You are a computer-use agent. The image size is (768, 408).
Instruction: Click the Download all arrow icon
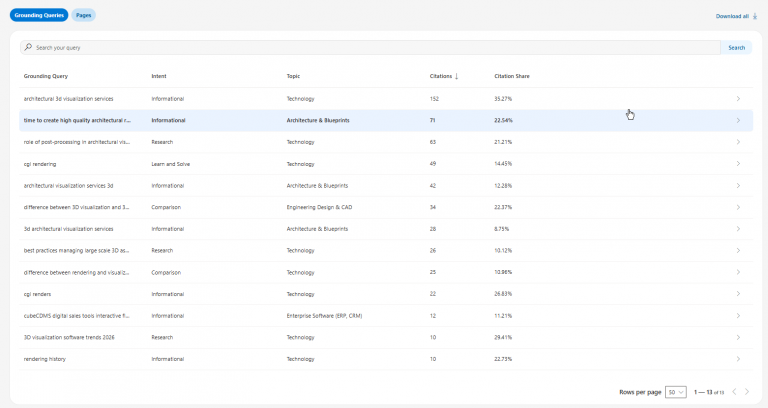tap(755, 16)
